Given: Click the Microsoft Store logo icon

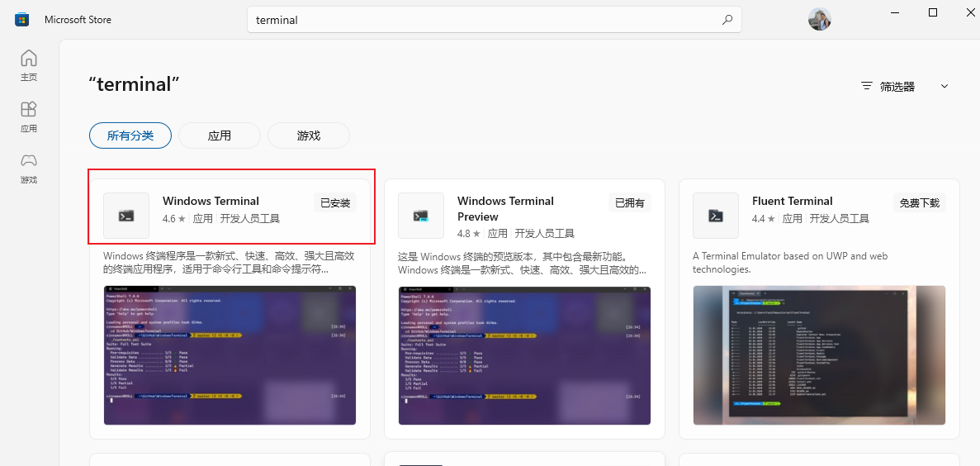Looking at the screenshot, I should (x=22, y=19).
